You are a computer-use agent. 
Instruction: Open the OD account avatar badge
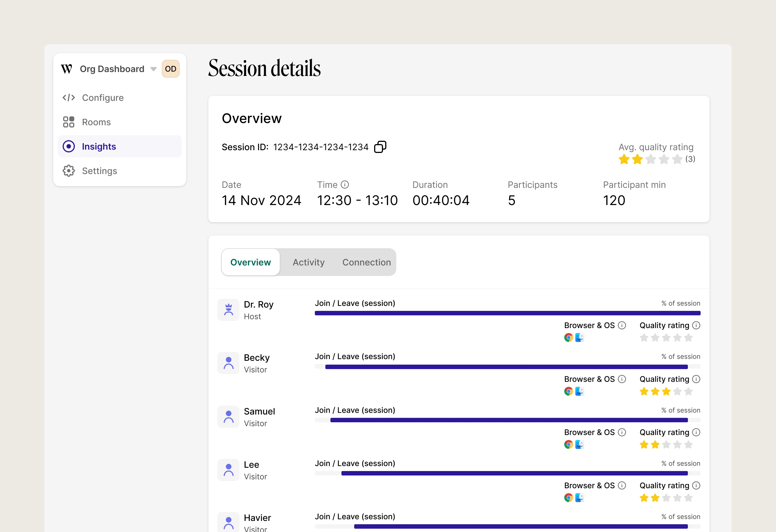(x=171, y=69)
